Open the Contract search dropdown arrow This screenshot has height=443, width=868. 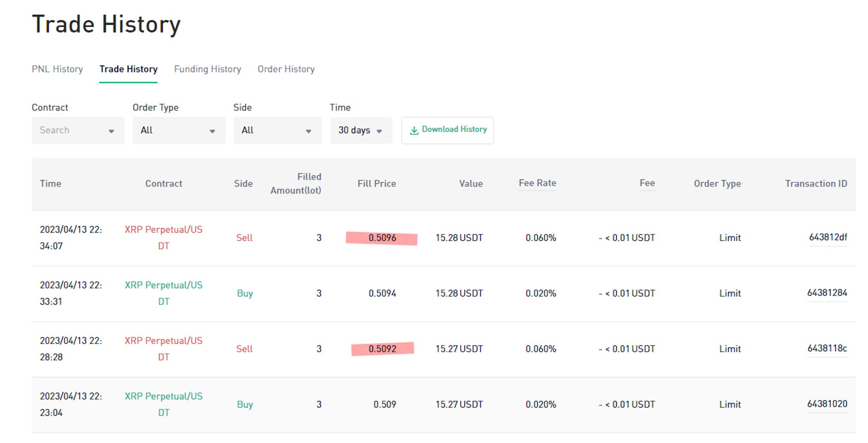point(112,131)
